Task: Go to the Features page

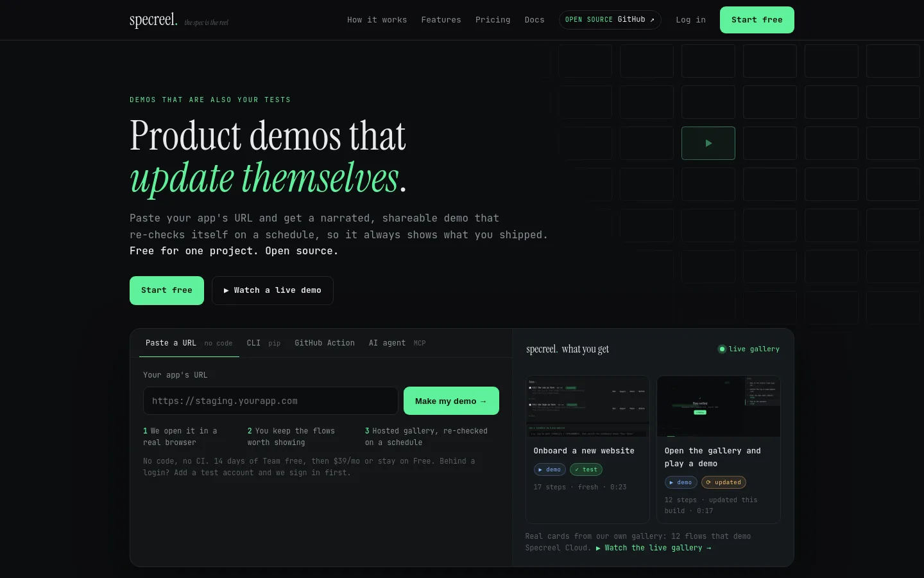Action: tap(441, 20)
